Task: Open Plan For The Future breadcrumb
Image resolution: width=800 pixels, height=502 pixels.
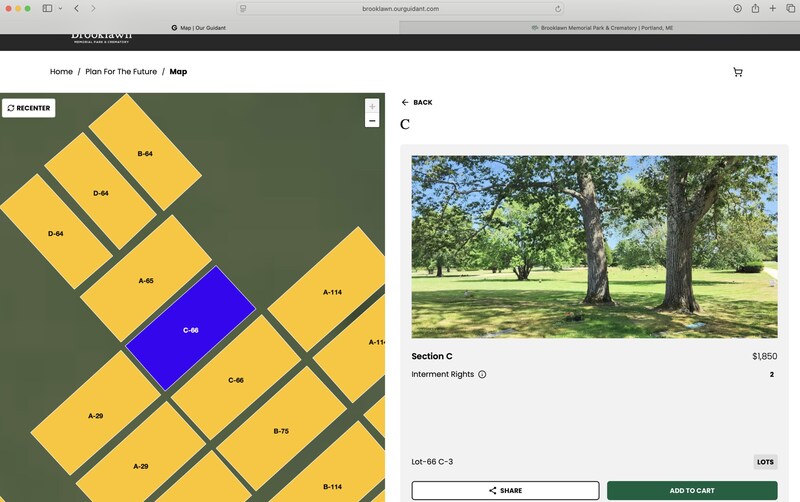Action: pos(121,72)
